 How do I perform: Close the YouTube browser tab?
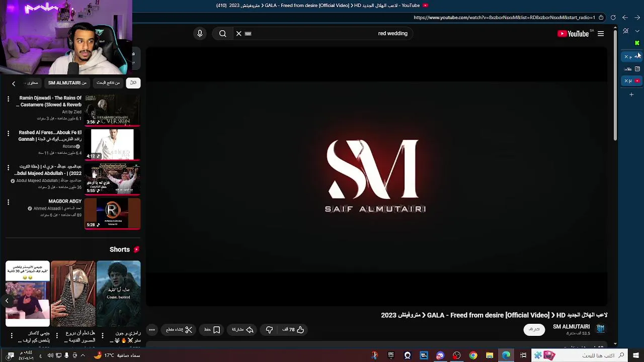click(x=626, y=81)
